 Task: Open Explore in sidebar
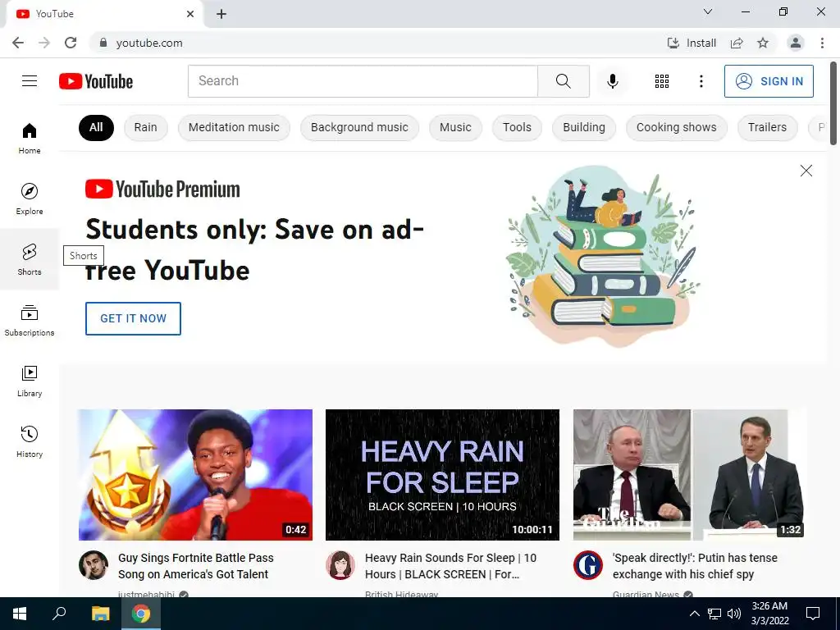(30, 199)
